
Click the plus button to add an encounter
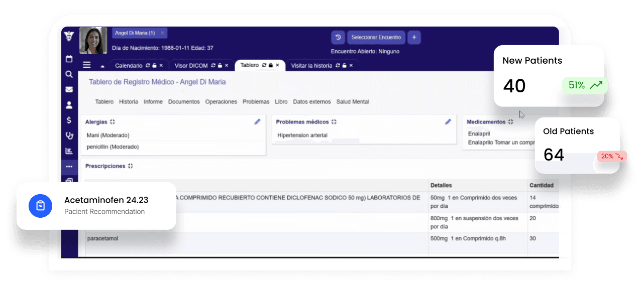click(x=413, y=37)
